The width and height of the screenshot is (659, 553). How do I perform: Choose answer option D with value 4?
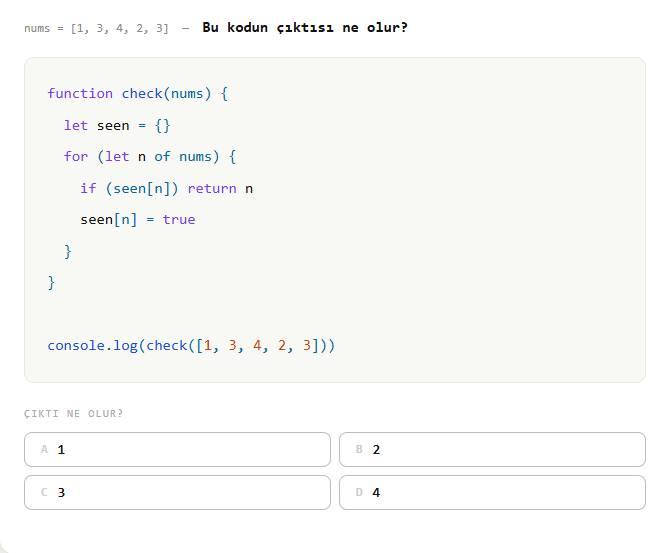pos(492,492)
